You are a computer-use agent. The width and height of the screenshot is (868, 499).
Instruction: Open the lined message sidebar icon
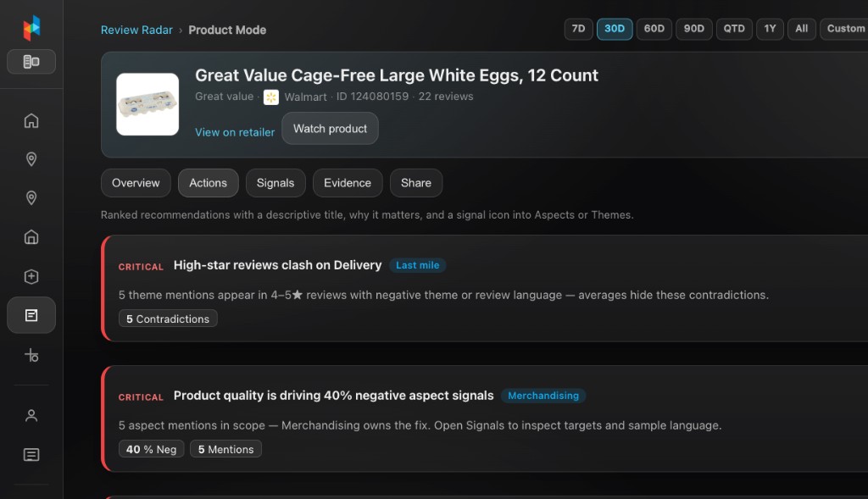(x=31, y=455)
